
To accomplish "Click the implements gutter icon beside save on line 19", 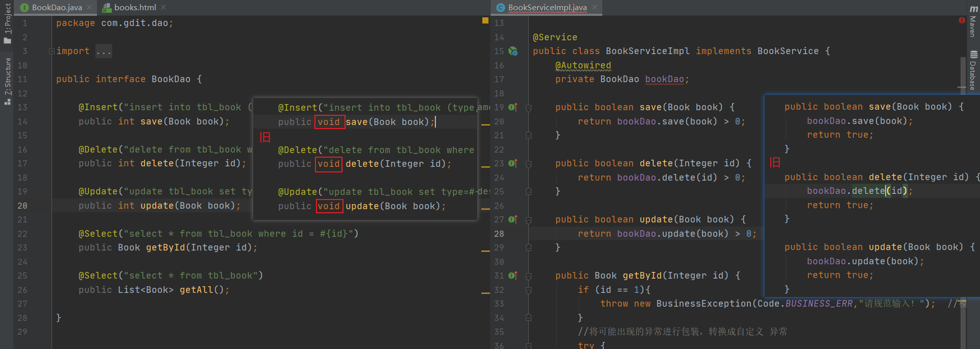I will [x=513, y=107].
